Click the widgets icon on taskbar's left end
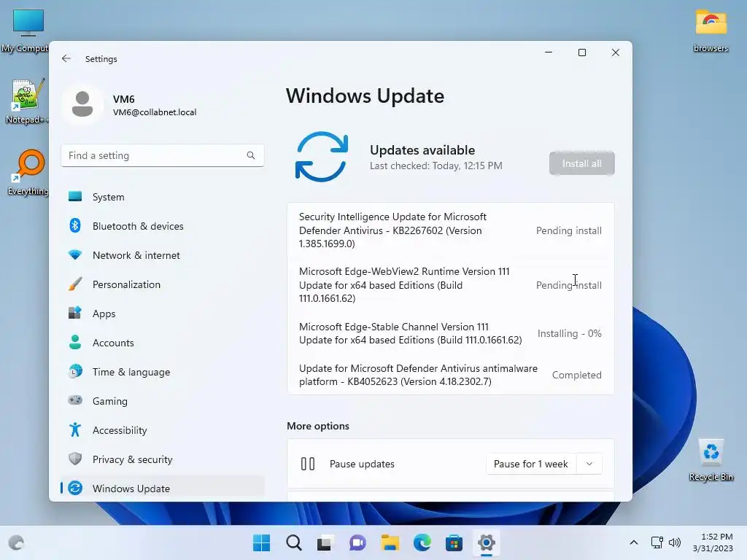 tap(16, 542)
